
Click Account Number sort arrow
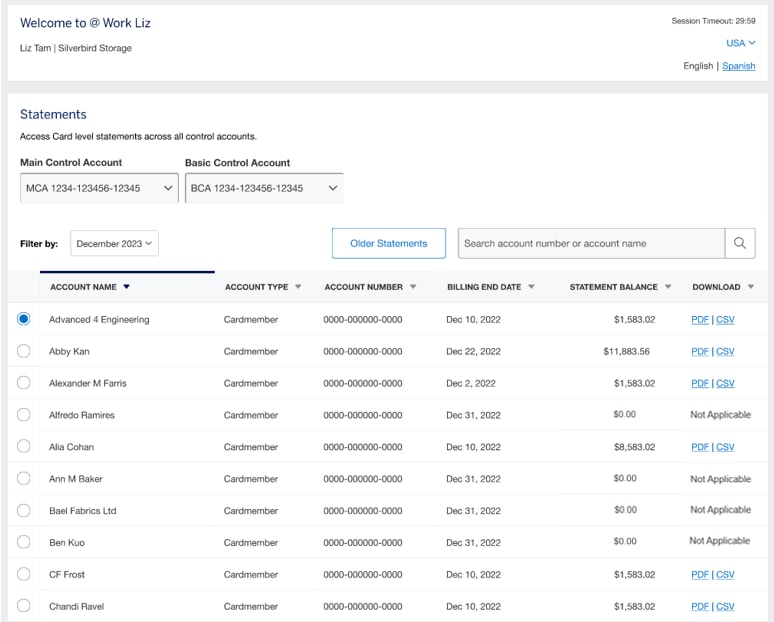pos(413,287)
